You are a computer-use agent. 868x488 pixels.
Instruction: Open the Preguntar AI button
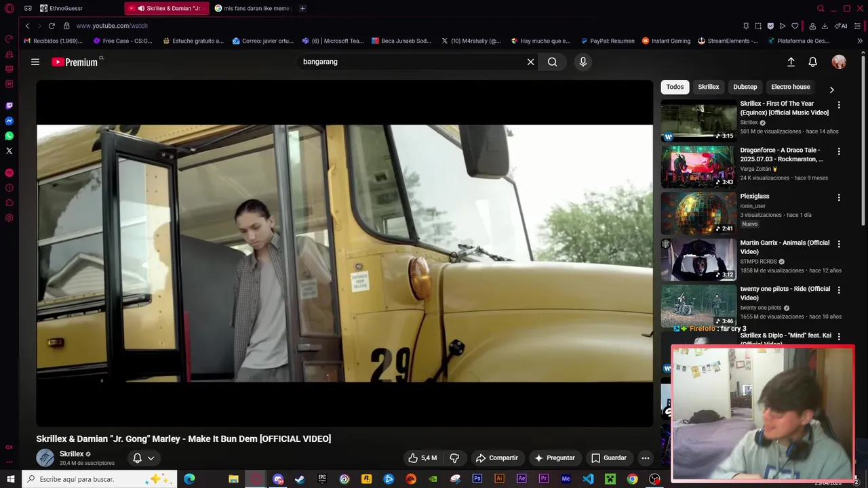click(x=555, y=457)
